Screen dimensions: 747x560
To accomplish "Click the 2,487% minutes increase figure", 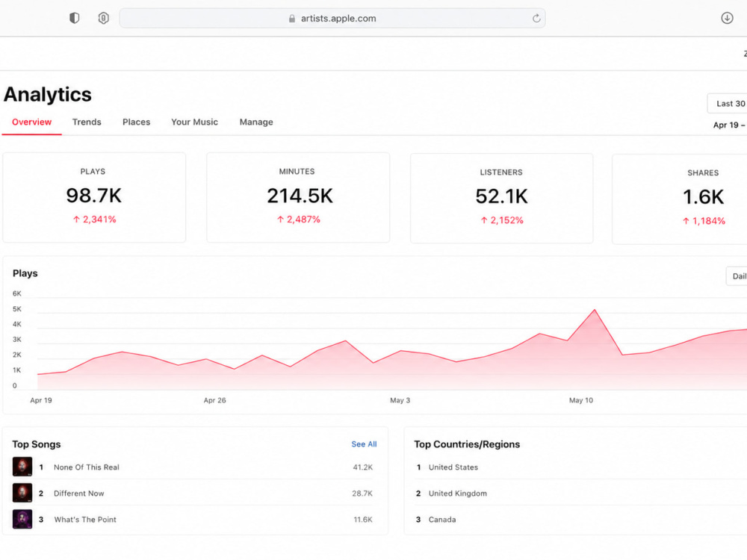I will coord(299,220).
